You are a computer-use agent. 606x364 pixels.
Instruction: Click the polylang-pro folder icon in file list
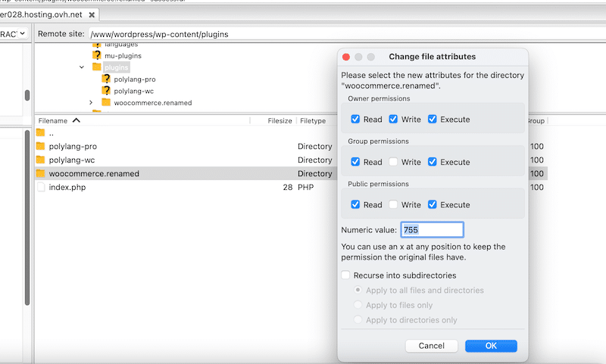click(41, 146)
